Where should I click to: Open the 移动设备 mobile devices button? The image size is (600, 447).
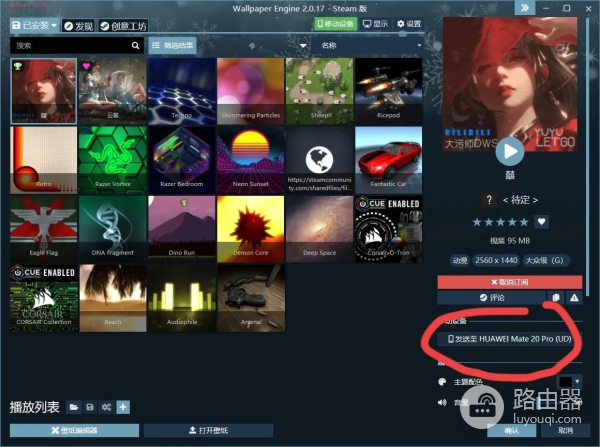click(334, 23)
